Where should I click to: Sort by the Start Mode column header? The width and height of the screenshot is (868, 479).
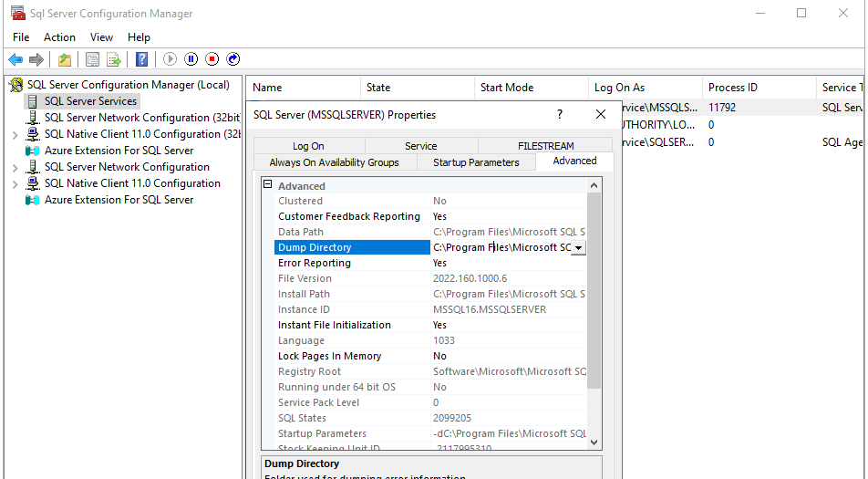pos(532,88)
